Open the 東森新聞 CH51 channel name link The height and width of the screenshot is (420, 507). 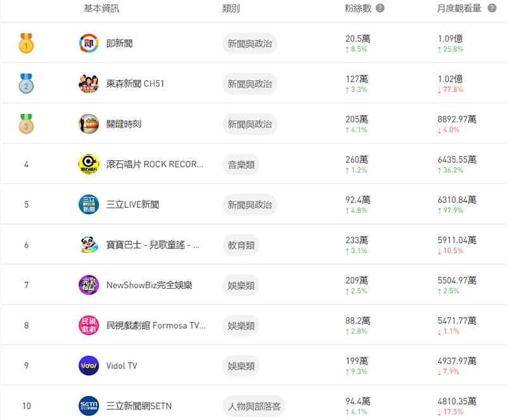(x=135, y=84)
